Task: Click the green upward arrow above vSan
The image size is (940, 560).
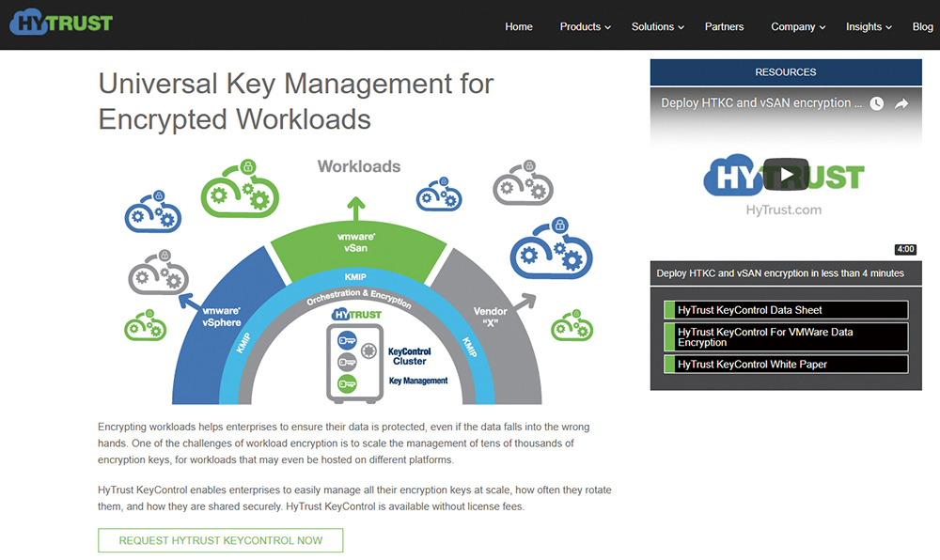Action: tap(356, 209)
